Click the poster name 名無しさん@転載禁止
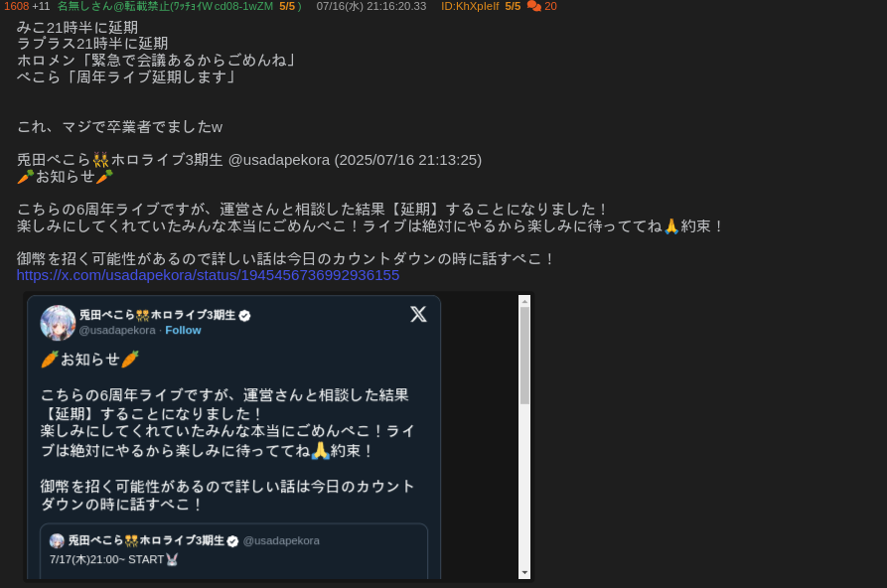The width and height of the screenshot is (887, 588). click(114, 6)
